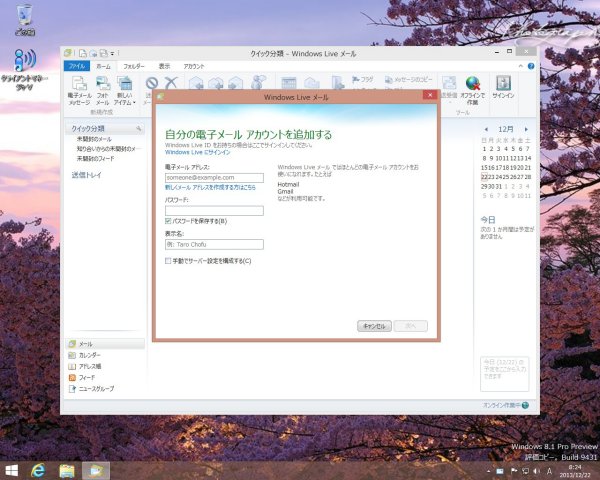Switch to the Home ribbon tab
The image size is (600, 480).
pyautogui.click(x=103, y=66)
